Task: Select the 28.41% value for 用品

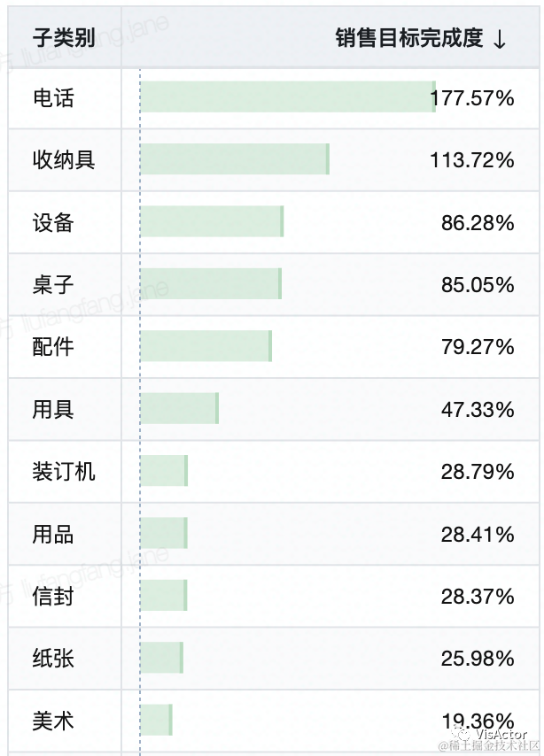Action: coord(478,535)
